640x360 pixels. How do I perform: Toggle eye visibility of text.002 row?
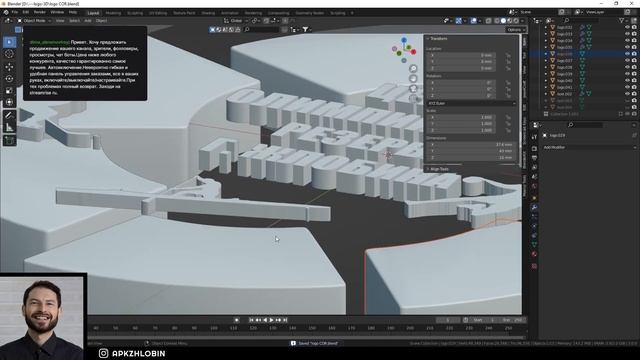[x=627, y=93]
